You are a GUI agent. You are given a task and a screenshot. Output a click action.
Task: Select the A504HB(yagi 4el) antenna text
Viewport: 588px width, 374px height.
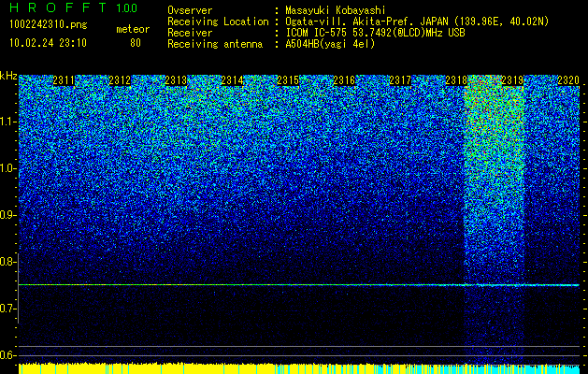tap(330, 44)
